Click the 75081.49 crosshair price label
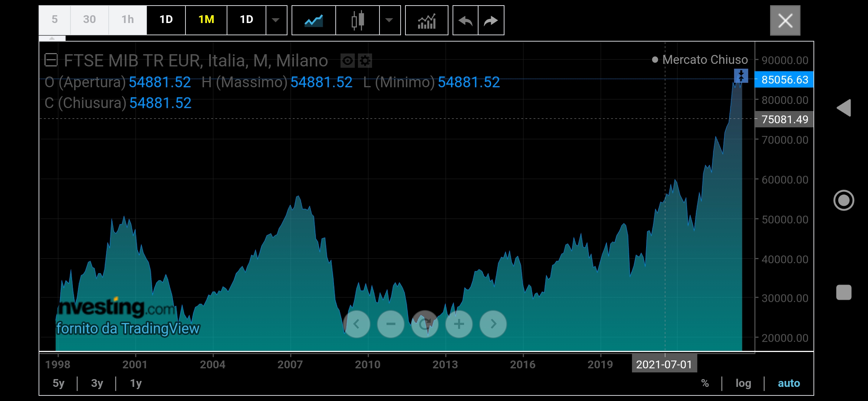 [x=784, y=120]
